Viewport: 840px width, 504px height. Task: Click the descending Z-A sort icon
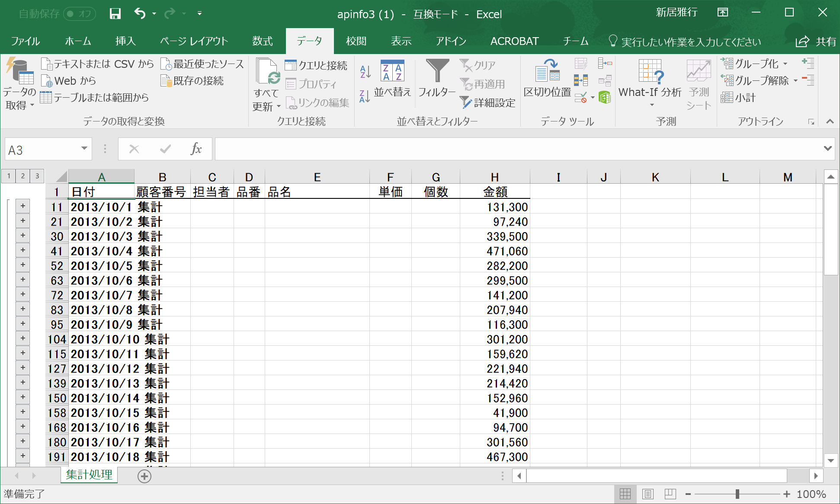[x=365, y=96]
